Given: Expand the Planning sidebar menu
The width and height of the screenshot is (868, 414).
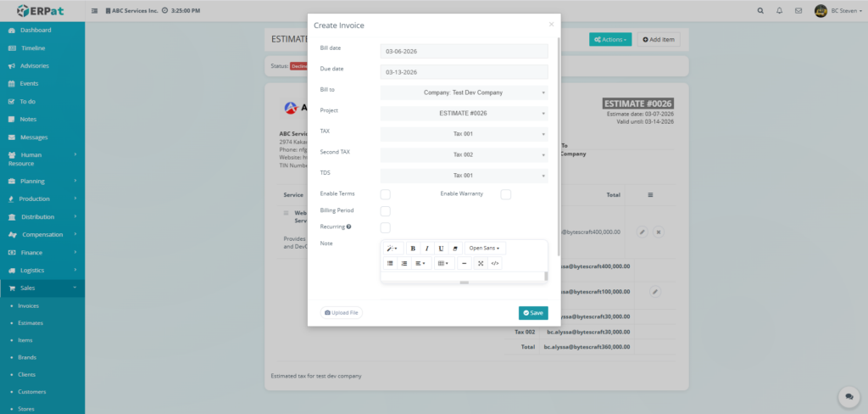Looking at the screenshot, I should click(x=42, y=181).
